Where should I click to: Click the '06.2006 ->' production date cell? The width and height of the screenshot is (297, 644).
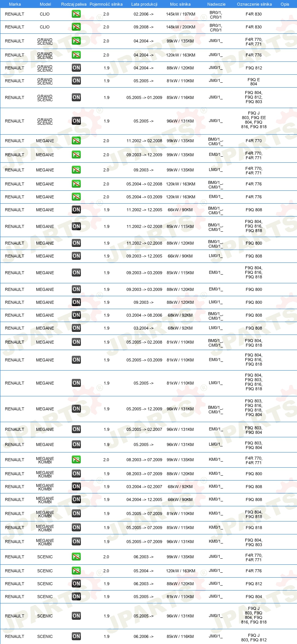coord(144,636)
